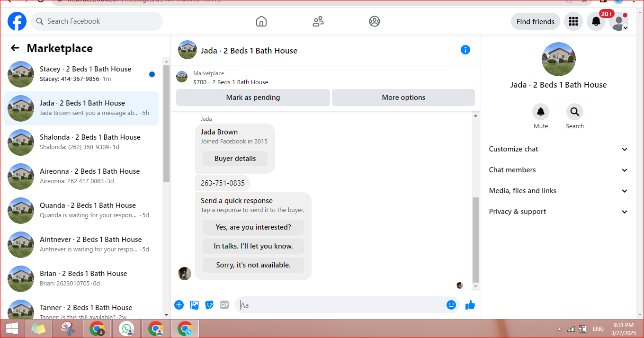Click Mark as pending button
Image resolution: width=644 pixels, height=338 pixels.
tap(253, 98)
